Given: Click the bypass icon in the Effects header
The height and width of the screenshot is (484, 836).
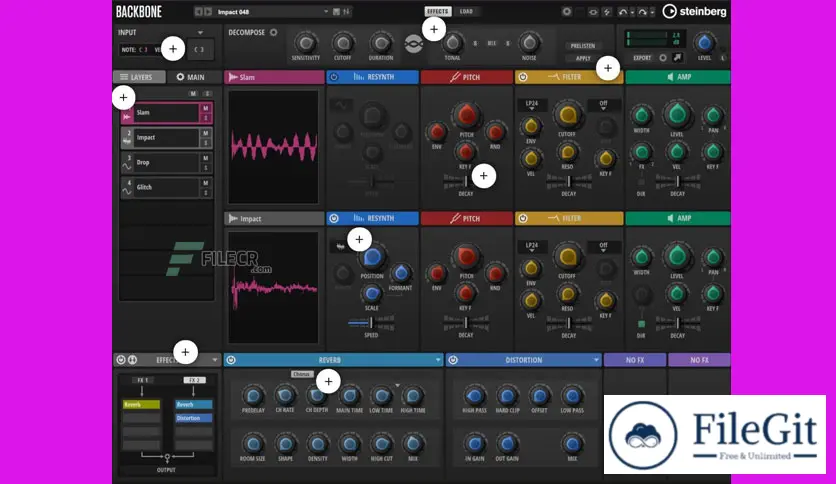Looking at the screenshot, I should 133,360.
